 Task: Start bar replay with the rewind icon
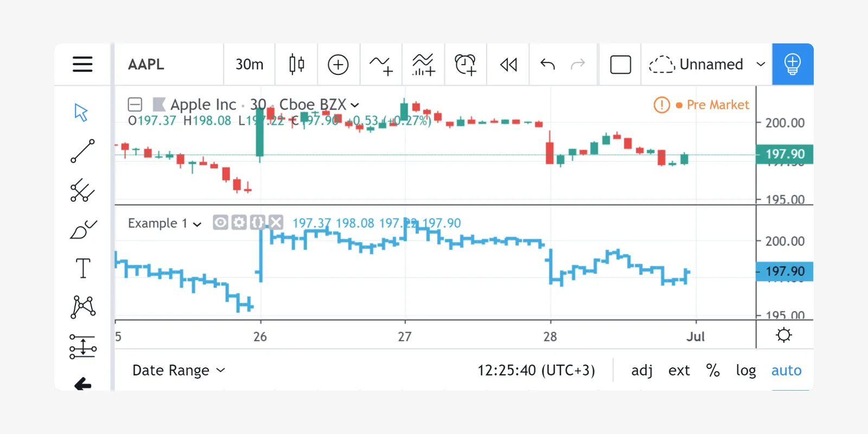(508, 65)
